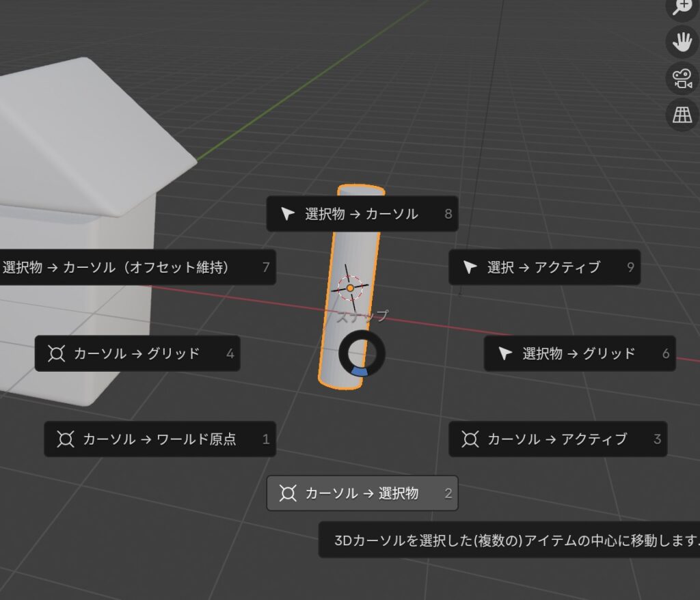Toggle the camera view icon
700x600 pixels.
coord(682,78)
